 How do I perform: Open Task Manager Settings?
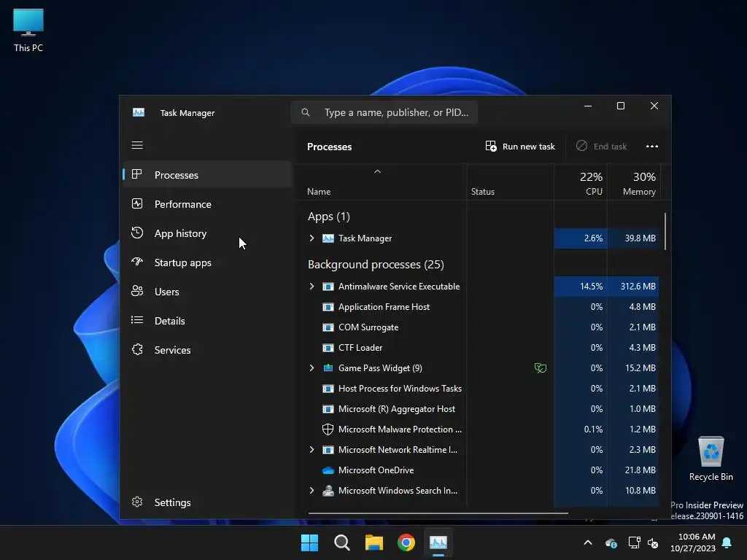point(207,502)
